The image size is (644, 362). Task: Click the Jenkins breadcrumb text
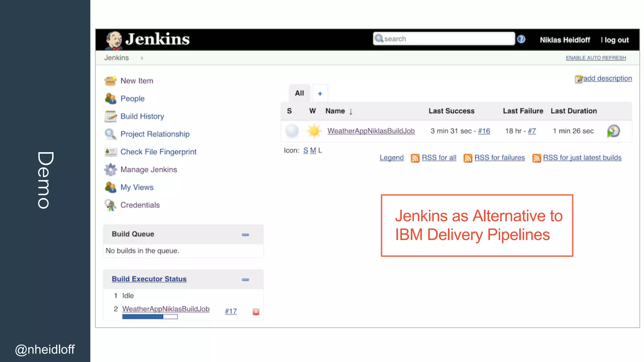116,58
